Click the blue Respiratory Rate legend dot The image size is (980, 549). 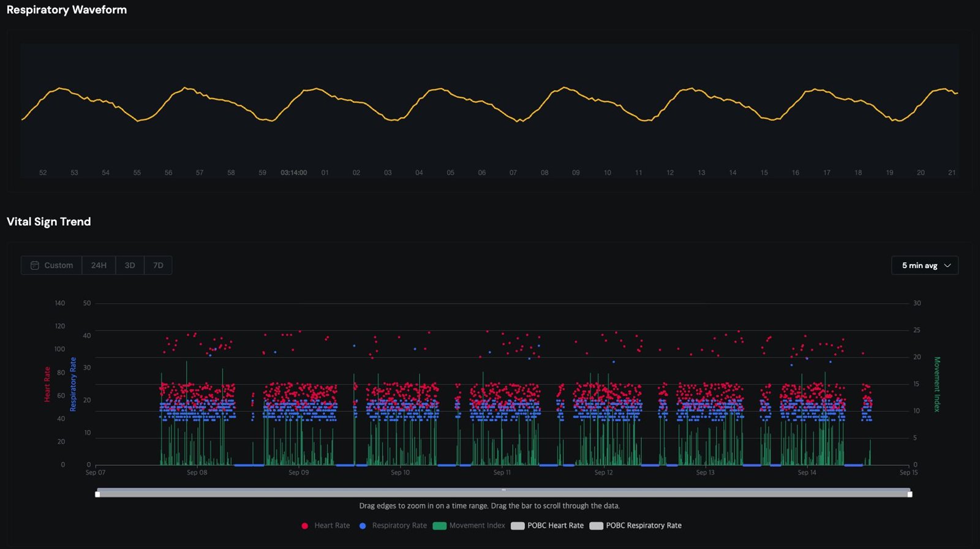click(363, 526)
